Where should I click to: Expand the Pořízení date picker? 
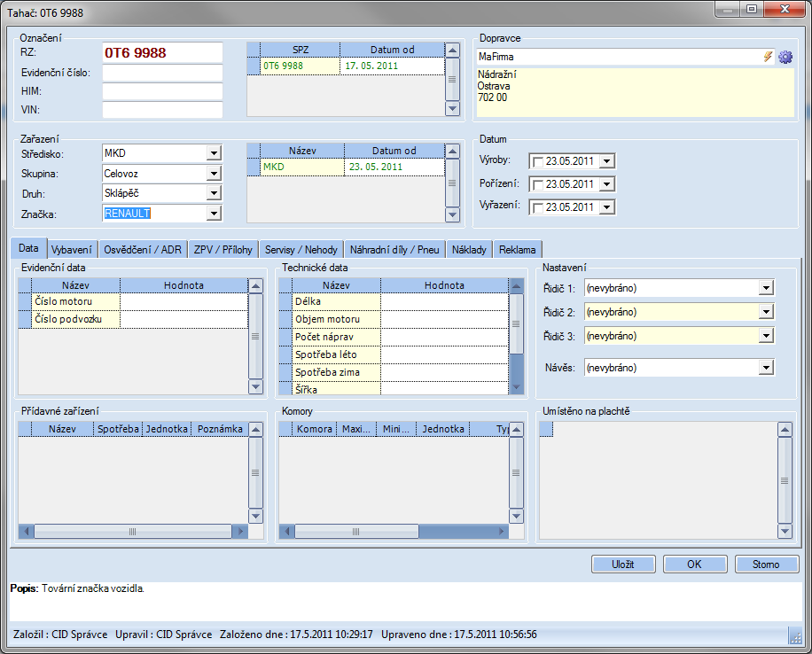pyautogui.click(x=607, y=183)
